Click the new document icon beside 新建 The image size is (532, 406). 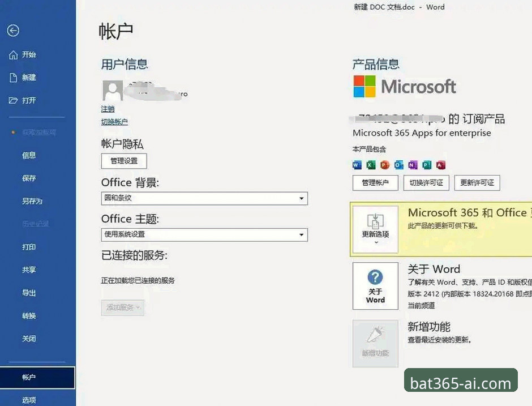tap(13, 78)
